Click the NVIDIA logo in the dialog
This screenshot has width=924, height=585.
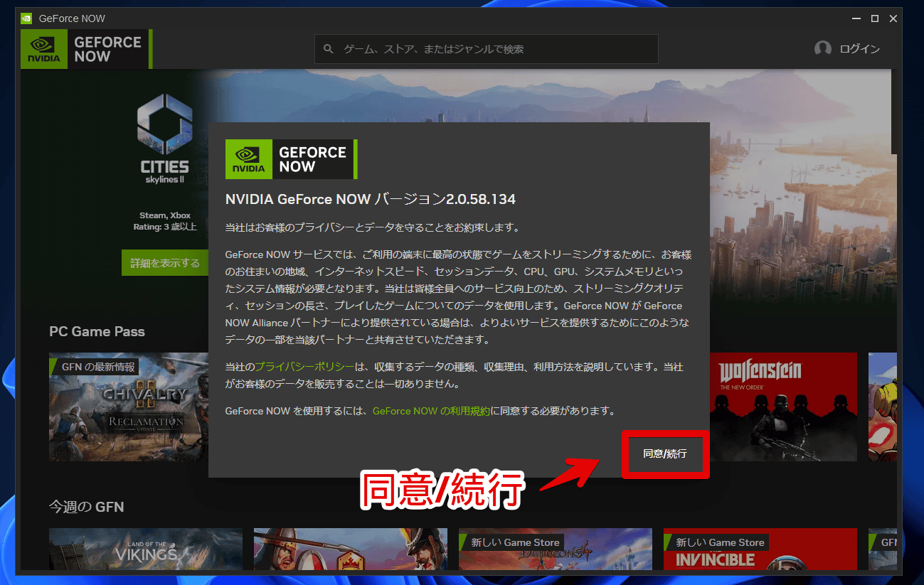click(290, 159)
